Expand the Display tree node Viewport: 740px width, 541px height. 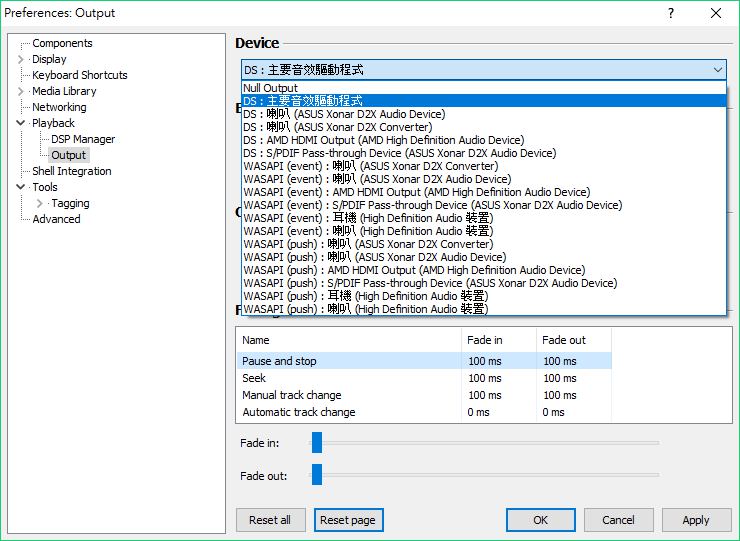click(20, 59)
